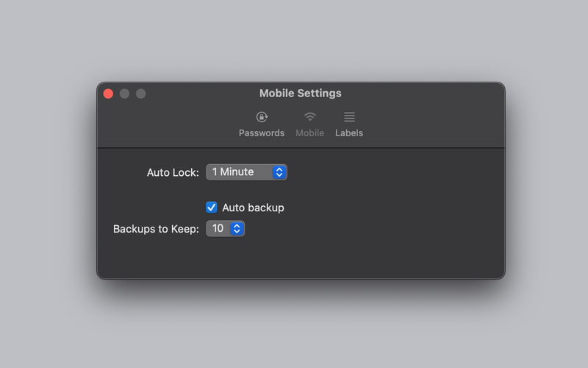Click the Auto Lock: field label
The width and height of the screenshot is (588, 368).
pos(173,172)
